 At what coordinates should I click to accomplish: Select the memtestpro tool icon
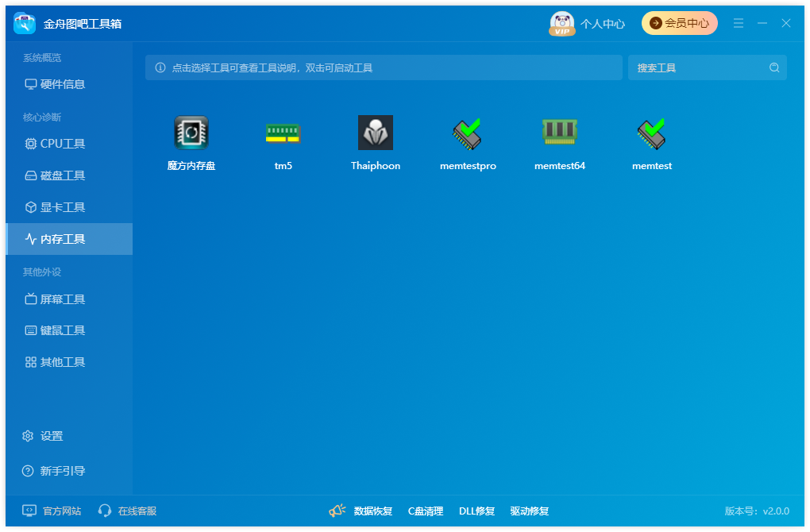tap(468, 133)
